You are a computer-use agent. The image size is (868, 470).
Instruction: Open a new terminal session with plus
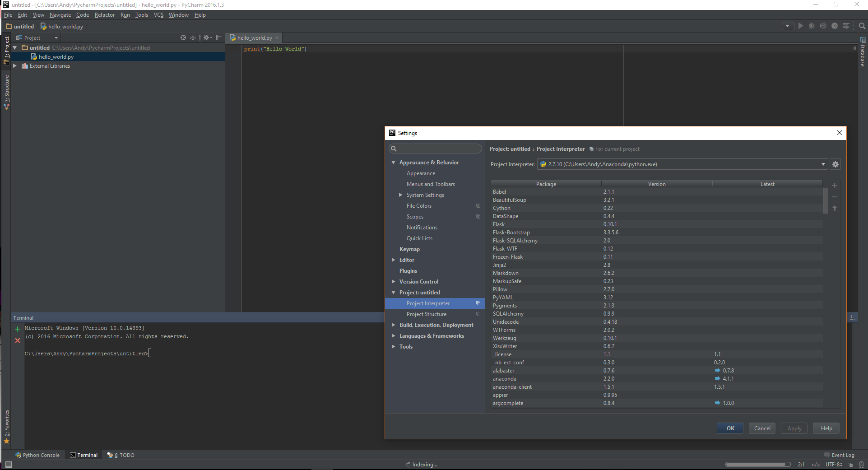18,329
